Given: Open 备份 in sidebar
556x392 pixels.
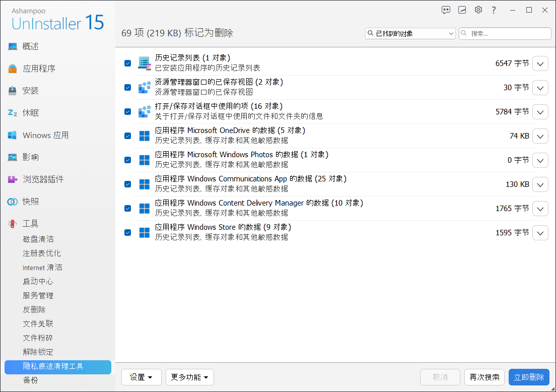Looking at the screenshot, I should click(x=31, y=380).
